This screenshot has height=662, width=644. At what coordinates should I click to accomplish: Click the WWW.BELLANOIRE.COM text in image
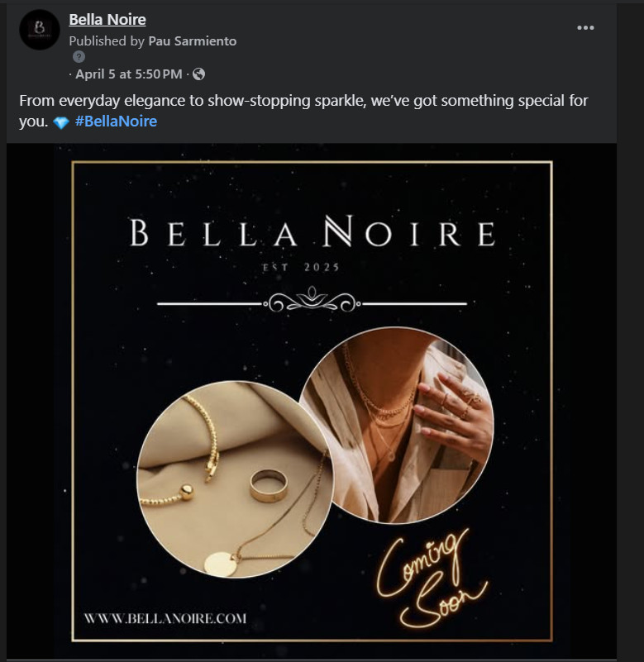pos(165,617)
